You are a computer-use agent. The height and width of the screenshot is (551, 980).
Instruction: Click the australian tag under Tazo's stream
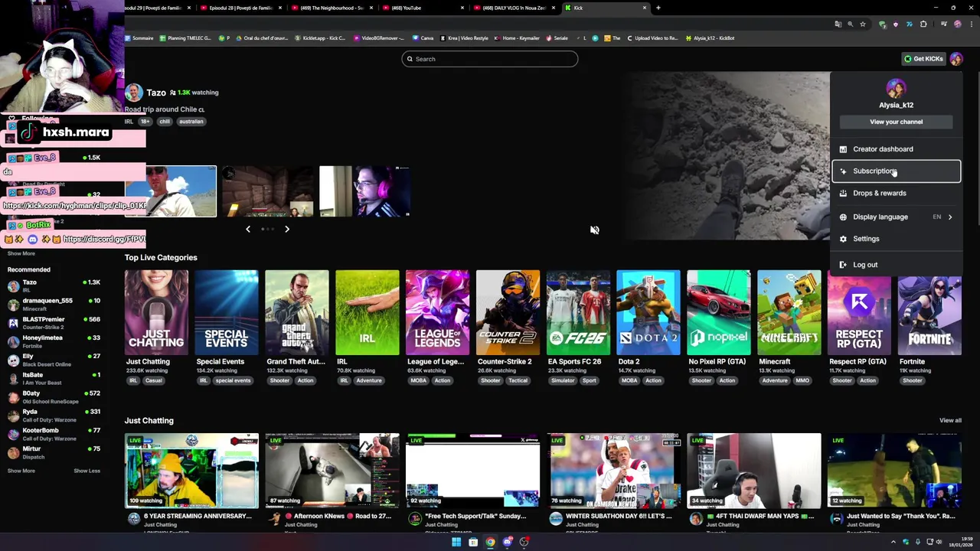coord(191,122)
